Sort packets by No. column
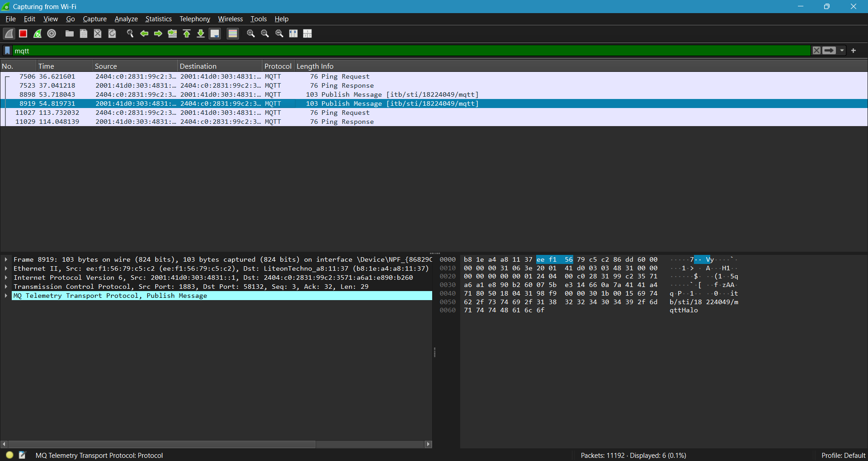This screenshot has width=868, height=461. (18, 66)
